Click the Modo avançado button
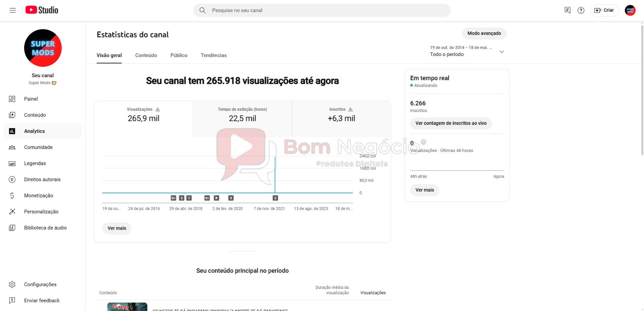Screen dimensions: 644x311 pyautogui.click(x=484, y=33)
